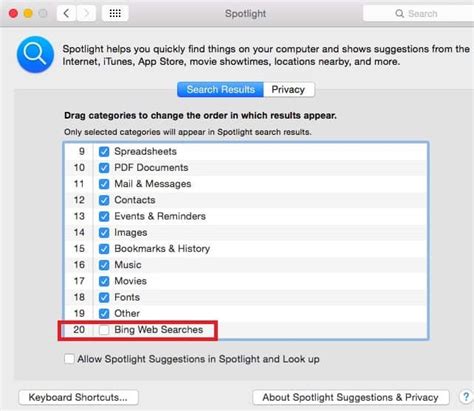The image size is (474, 411).
Task: Click the red close window button
Action: coord(13,13)
